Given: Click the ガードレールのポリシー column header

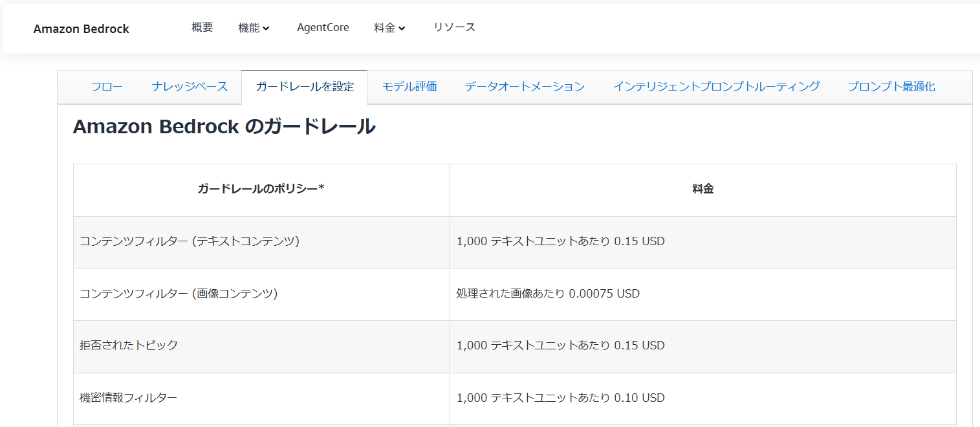Looking at the screenshot, I should pyautogui.click(x=261, y=190).
